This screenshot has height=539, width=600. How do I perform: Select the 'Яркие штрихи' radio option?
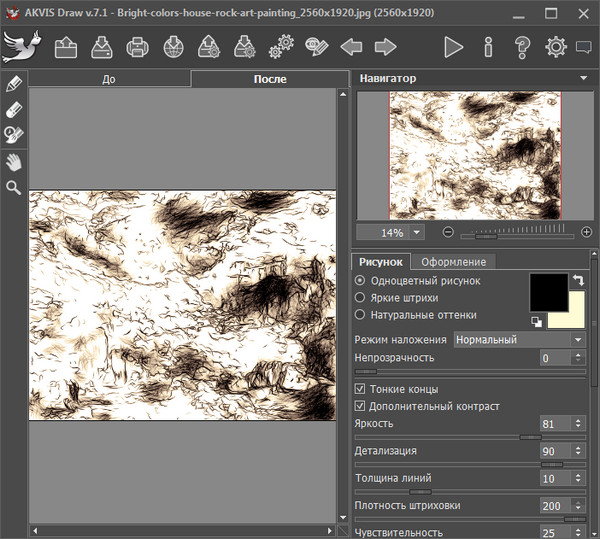tap(361, 298)
